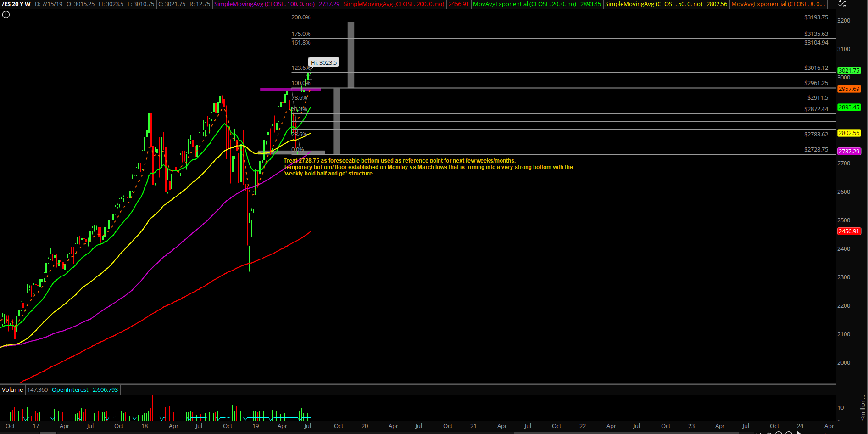
Task: Click the $3135.63 Fibonacci price label
Action: tap(816, 34)
